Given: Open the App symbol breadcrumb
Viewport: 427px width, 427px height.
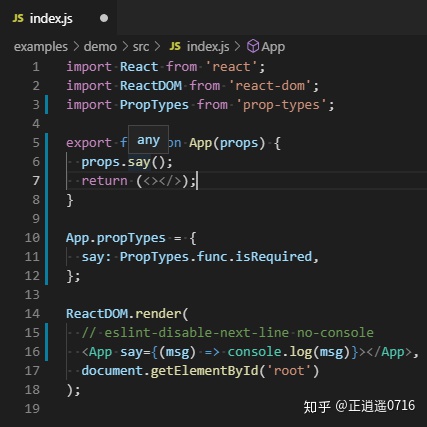Looking at the screenshot, I should [x=266, y=47].
